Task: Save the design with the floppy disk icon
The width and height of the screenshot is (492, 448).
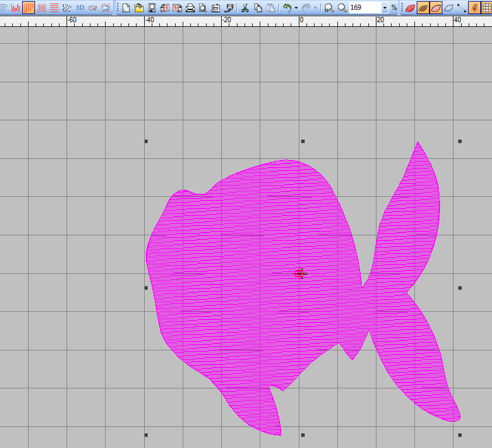Action: pos(152,8)
